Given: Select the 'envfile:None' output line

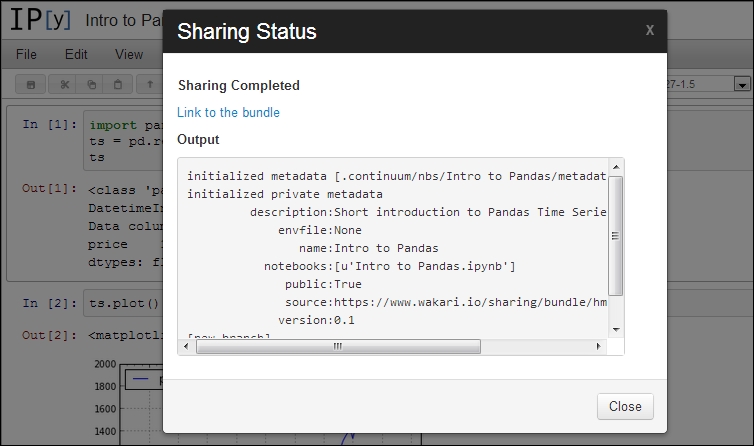Looking at the screenshot, I should [x=320, y=230].
